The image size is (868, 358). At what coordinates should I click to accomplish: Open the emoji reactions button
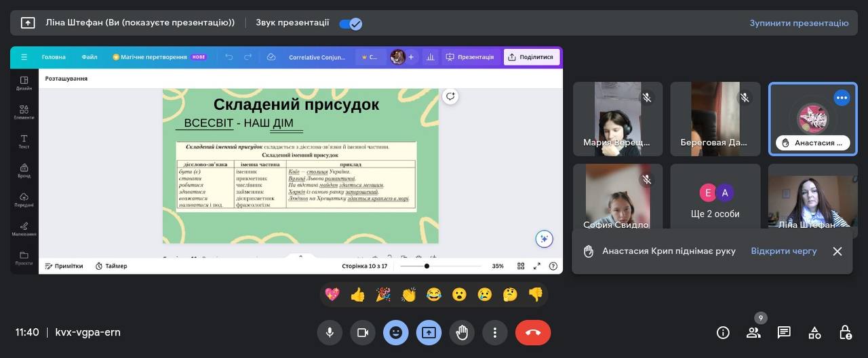395,332
